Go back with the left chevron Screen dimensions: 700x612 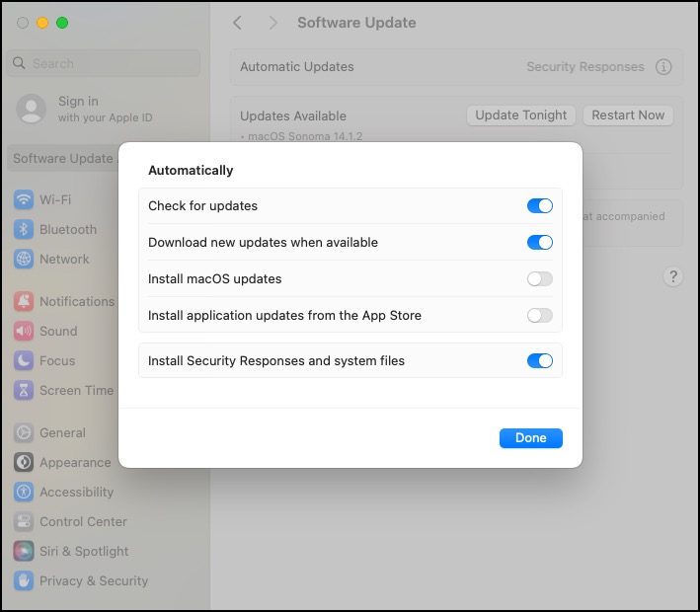click(x=237, y=23)
